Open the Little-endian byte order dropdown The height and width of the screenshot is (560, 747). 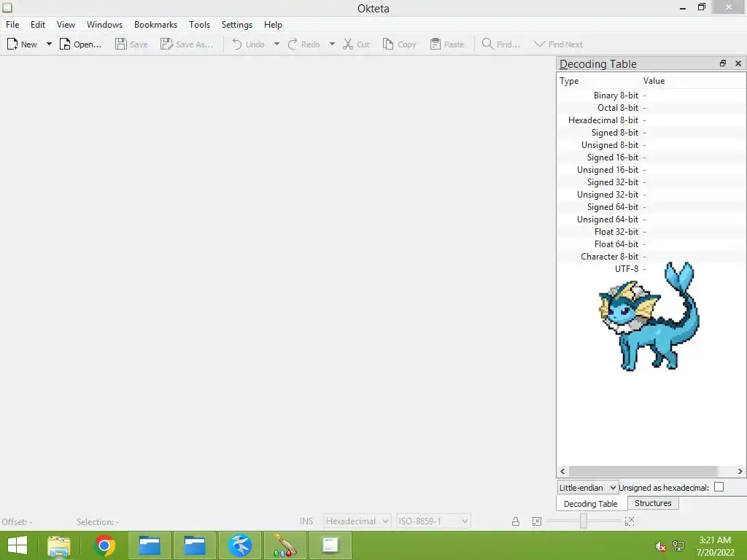tap(588, 488)
